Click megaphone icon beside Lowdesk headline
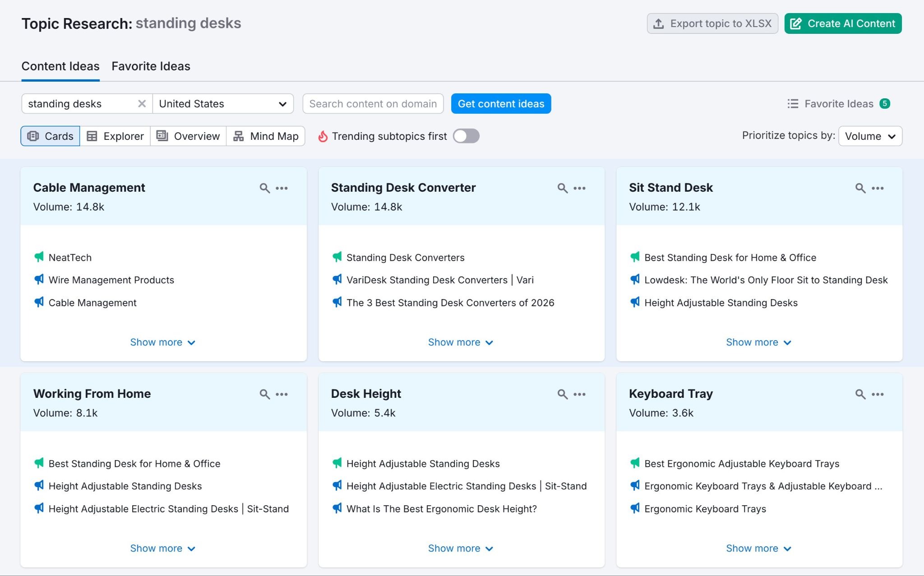The height and width of the screenshot is (576, 924). [x=635, y=280]
